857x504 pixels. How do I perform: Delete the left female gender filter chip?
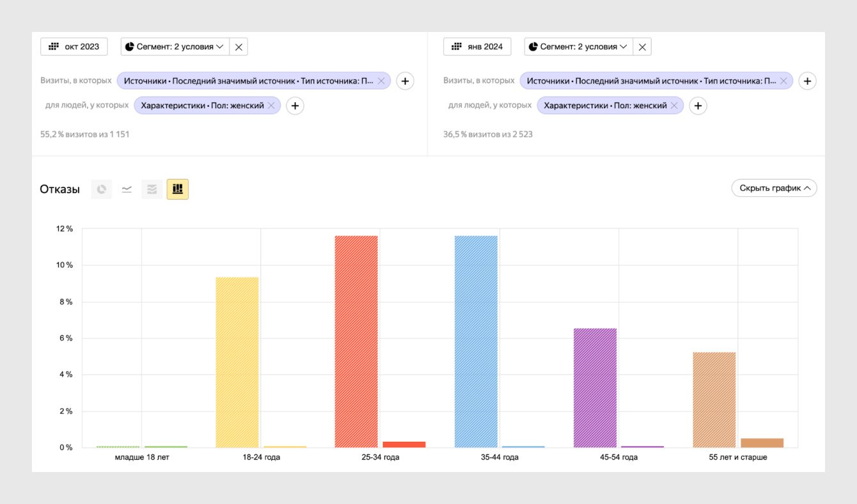pyautogui.click(x=271, y=106)
